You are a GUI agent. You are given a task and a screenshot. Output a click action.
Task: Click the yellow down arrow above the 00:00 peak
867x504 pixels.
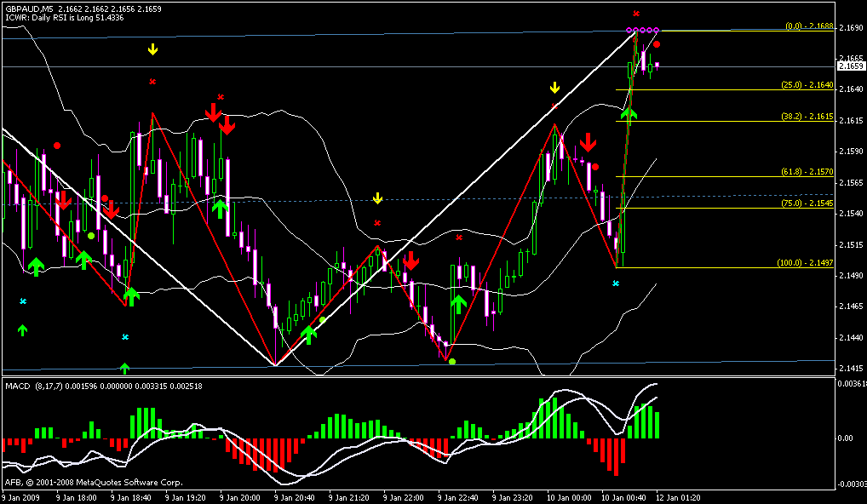pyautogui.click(x=554, y=87)
